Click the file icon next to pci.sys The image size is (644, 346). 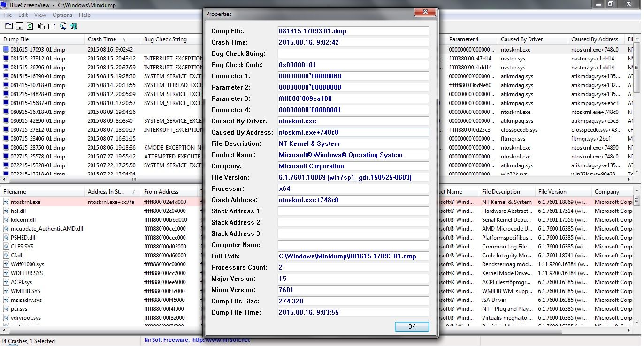(6, 309)
